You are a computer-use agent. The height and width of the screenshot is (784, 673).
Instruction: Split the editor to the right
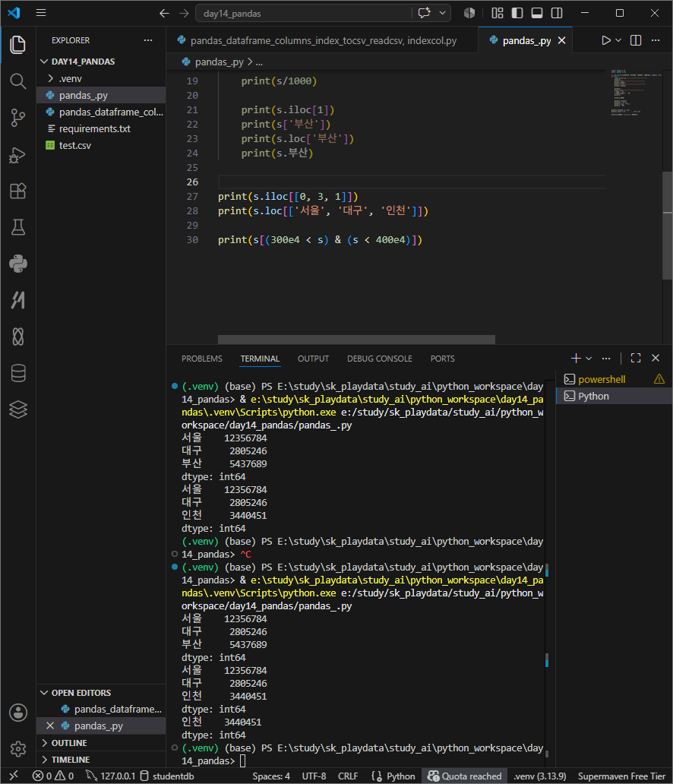[x=636, y=40]
